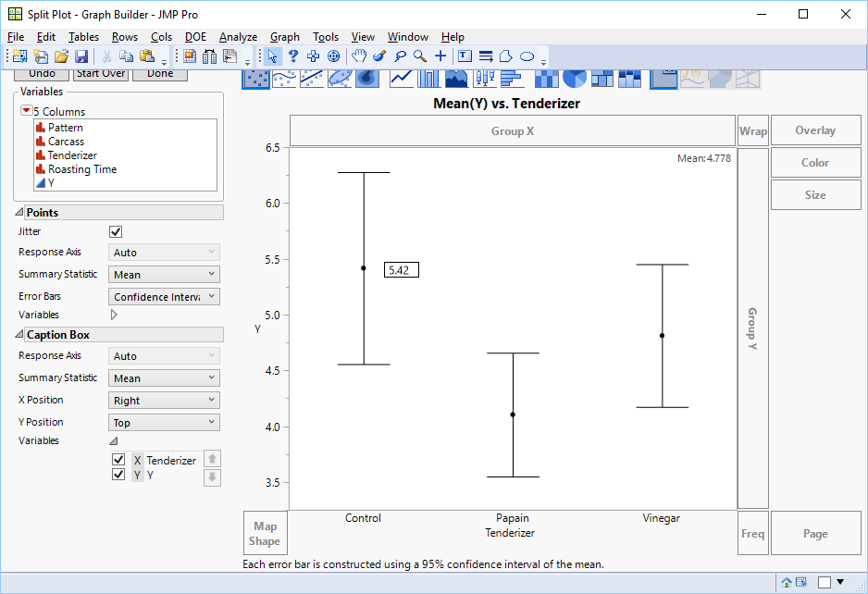
Task: Click the Color drop zone
Action: coord(815,163)
